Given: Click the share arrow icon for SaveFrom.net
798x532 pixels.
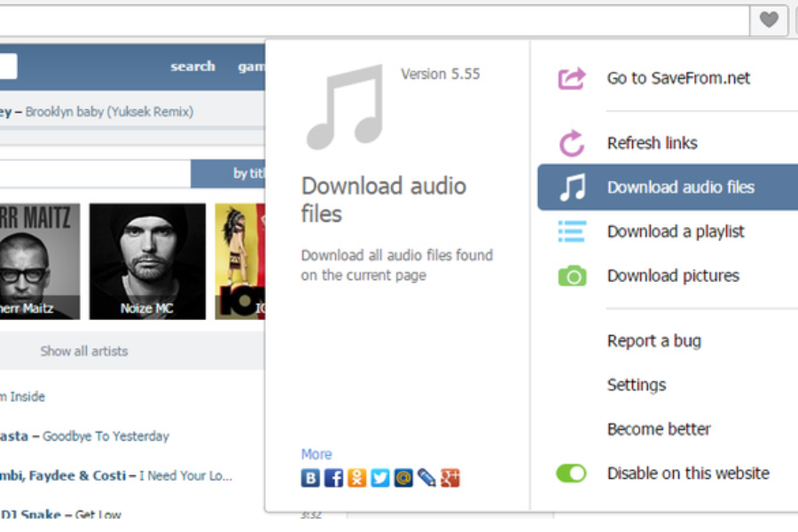Looking at the screenshot, I should [x=572, y=78].
